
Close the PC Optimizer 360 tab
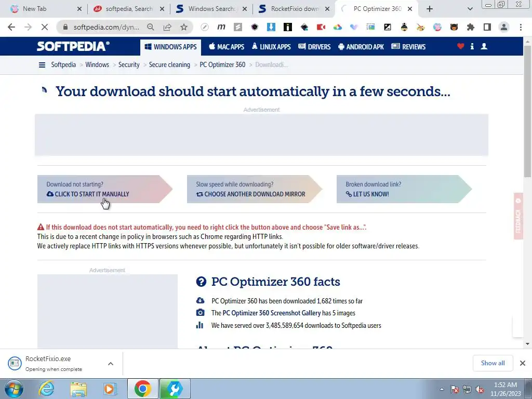pyautogui.click(x=410, y=9)
